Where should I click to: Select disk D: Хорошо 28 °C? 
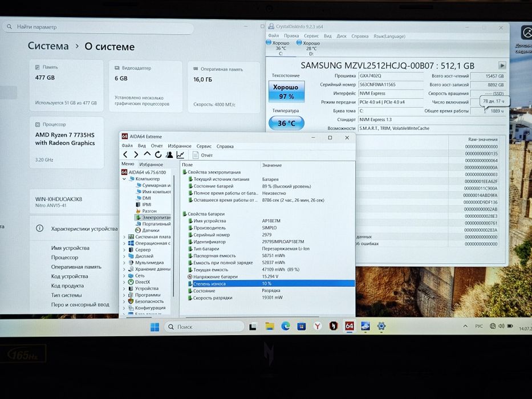point(308,48)
